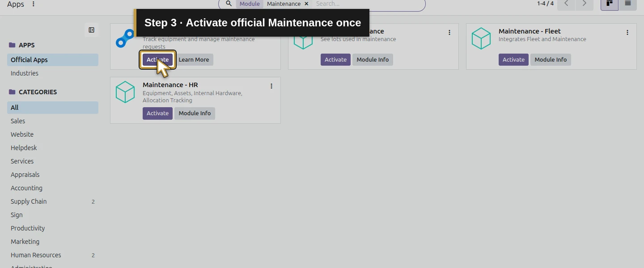644x268 pixels.
Task: Go to the previous page of apps
Action: pos(567,4)
